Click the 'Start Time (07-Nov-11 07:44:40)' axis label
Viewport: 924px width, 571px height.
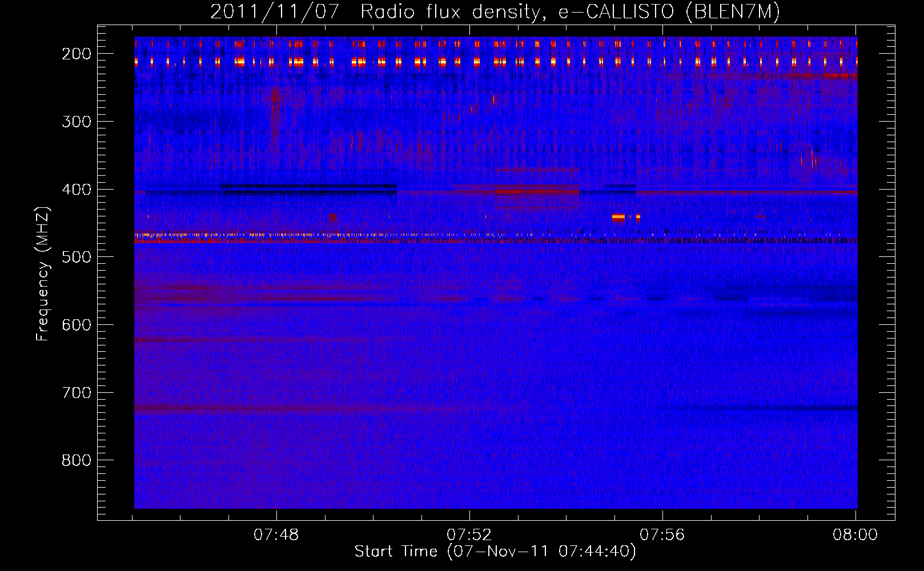coord(495,552)
